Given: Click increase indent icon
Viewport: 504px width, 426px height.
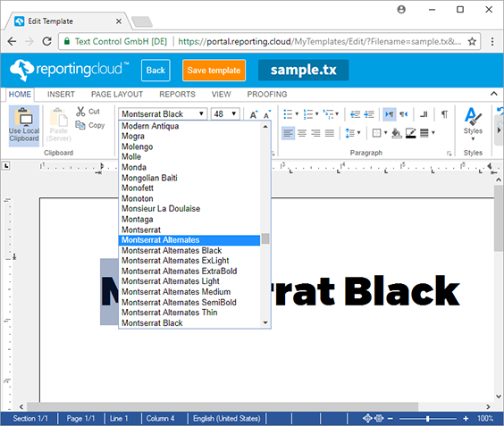Looking at the screenshot, I should 369,114.
